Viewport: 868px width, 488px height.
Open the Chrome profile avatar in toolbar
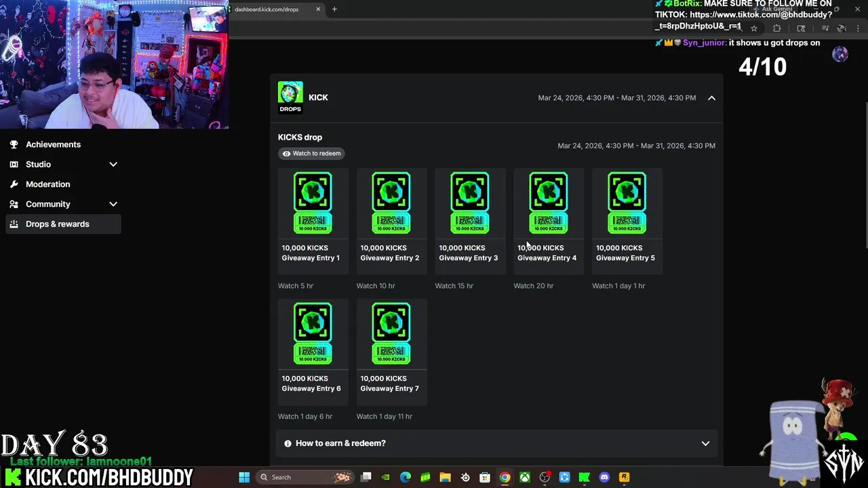[x=841, y=28]
